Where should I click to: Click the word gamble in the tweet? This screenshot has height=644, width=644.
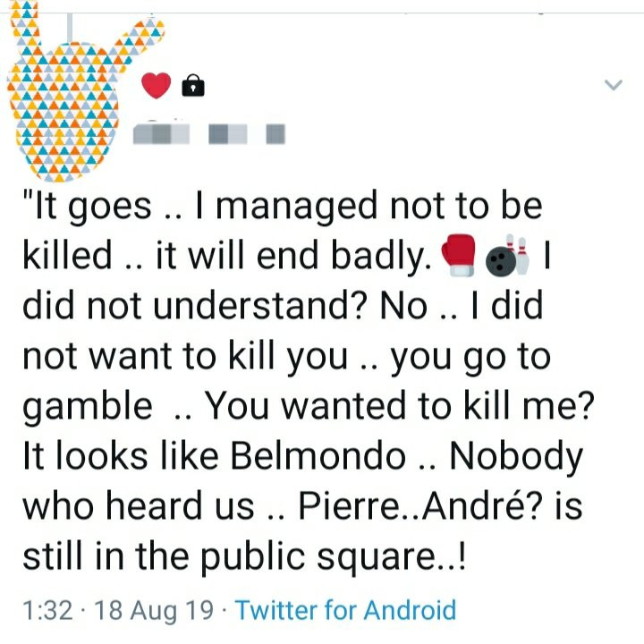[87, 407]
